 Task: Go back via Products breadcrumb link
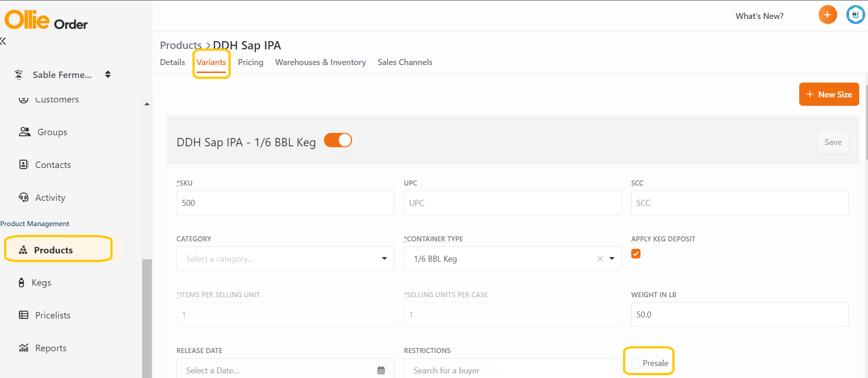[x=181, y=45]
